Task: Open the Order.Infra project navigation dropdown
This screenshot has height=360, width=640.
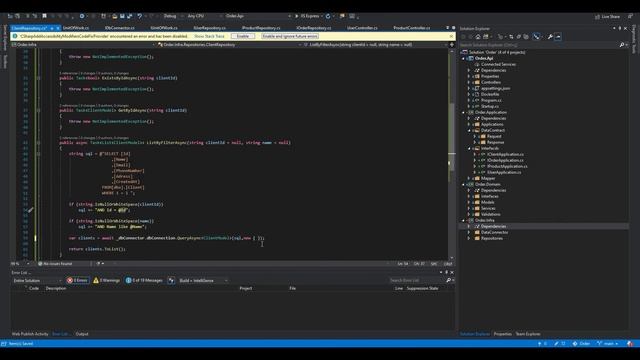Action: (x=84, y=44)
